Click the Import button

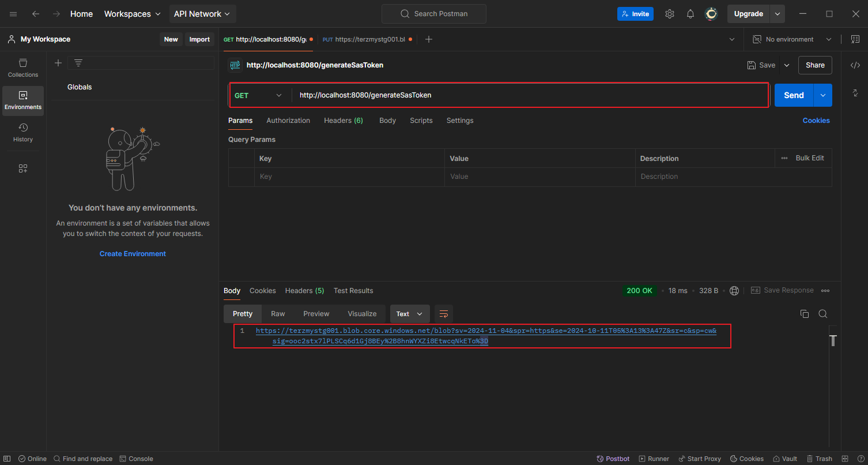[x=199, y=39]
